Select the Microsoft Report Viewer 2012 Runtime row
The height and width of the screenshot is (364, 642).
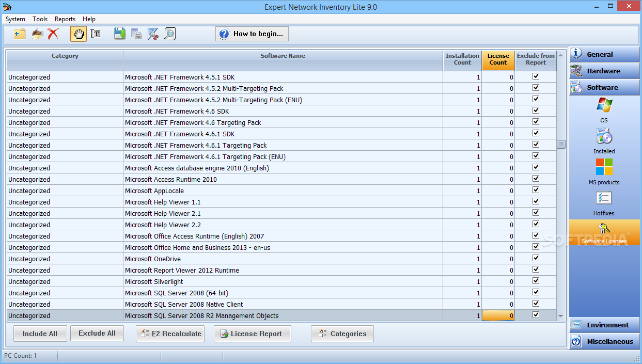281,270
